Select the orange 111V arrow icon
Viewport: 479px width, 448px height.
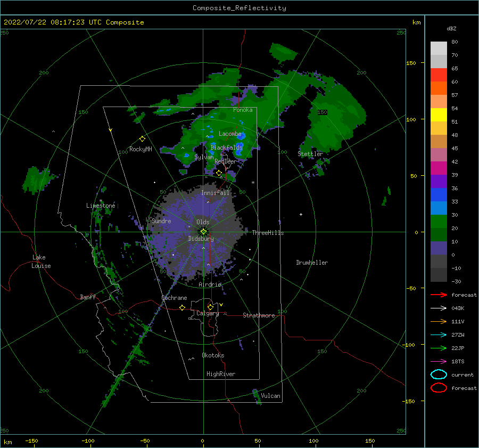tap(439, 321)
